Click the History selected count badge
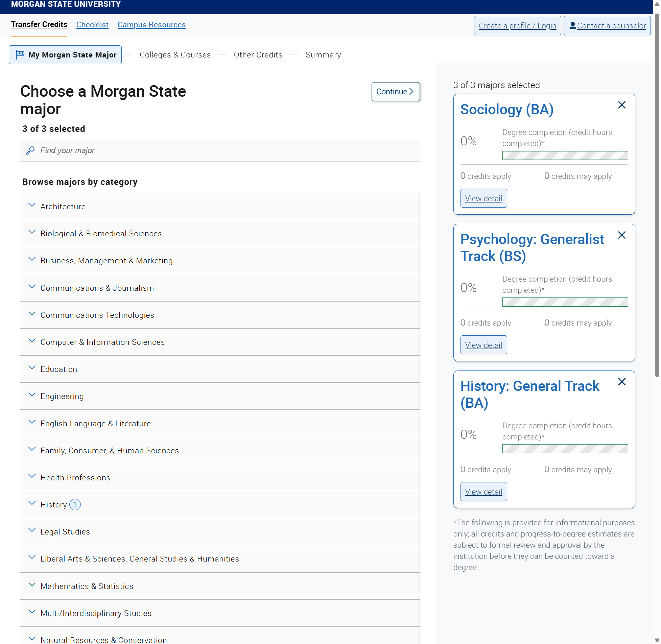The height and width of the screenshot is (644, 661). [x=75, y=505]
